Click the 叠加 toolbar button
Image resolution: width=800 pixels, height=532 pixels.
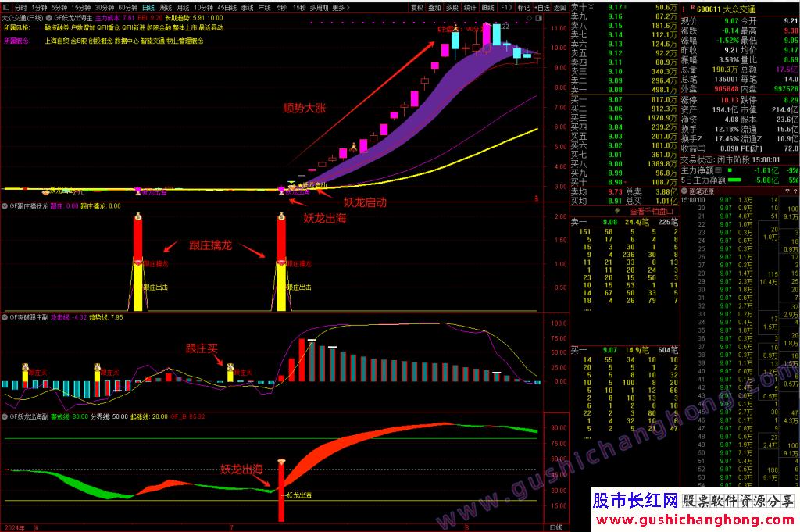click(434, 8)
